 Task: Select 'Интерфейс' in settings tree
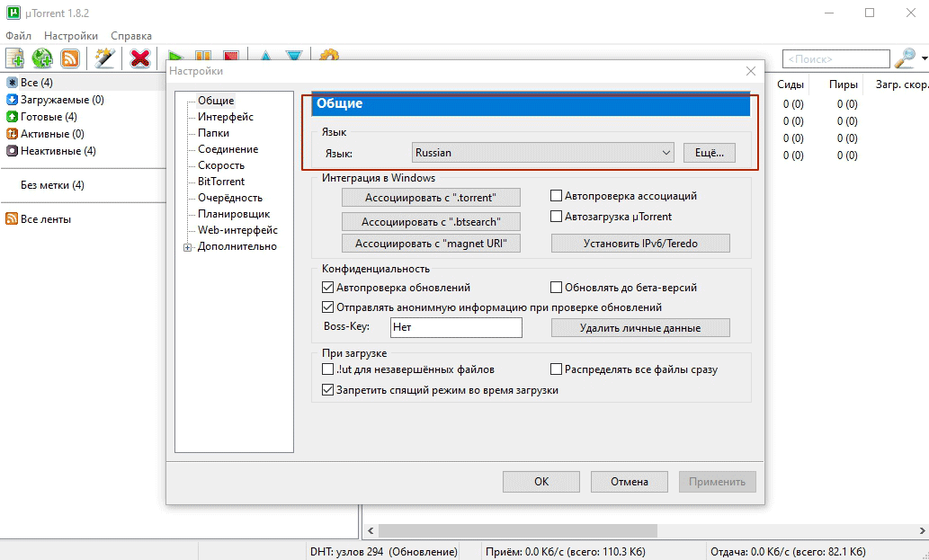225,117
